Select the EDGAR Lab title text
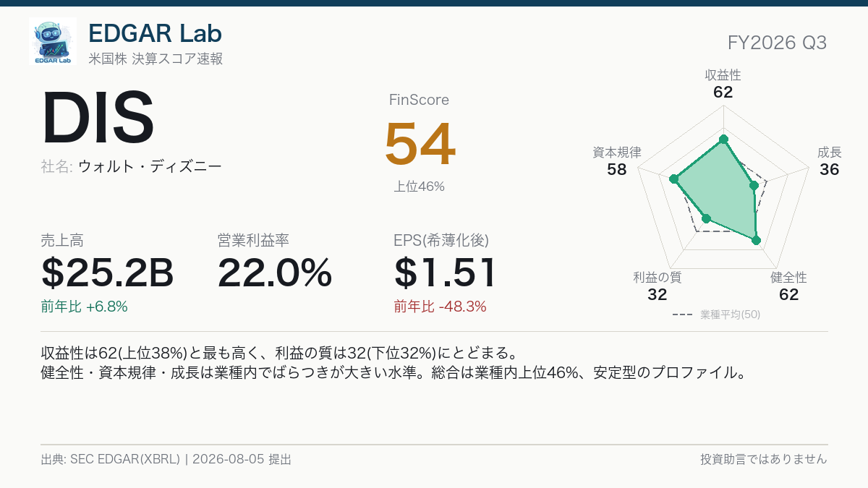Image resolution: width=868 pixels, height=488 pixels. [x=155, y=33]
